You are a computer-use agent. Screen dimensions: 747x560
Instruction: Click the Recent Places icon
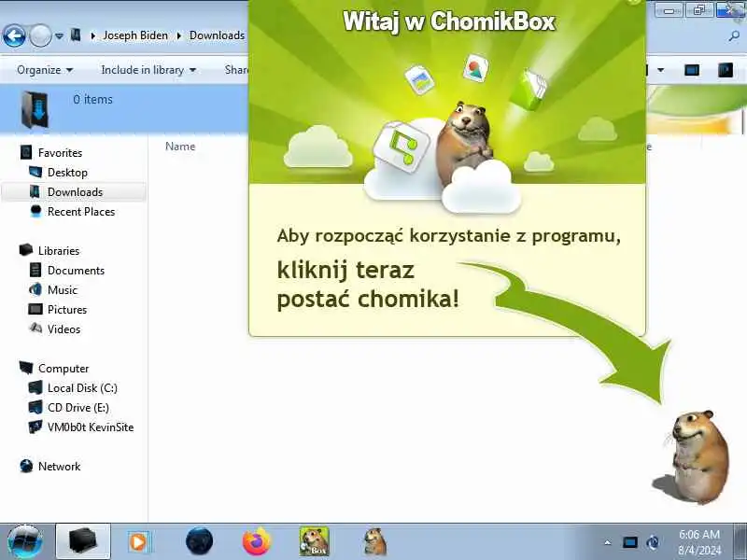35,211
